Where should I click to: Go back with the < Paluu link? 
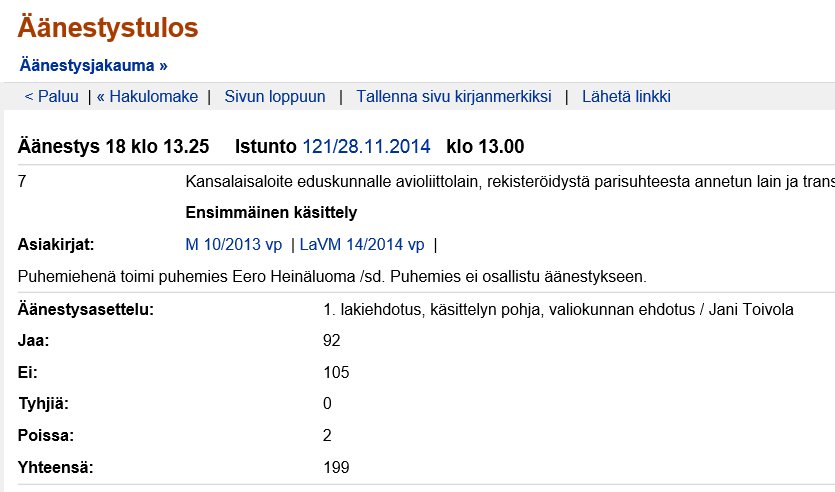pyautogui.click(x=51, y=97)
